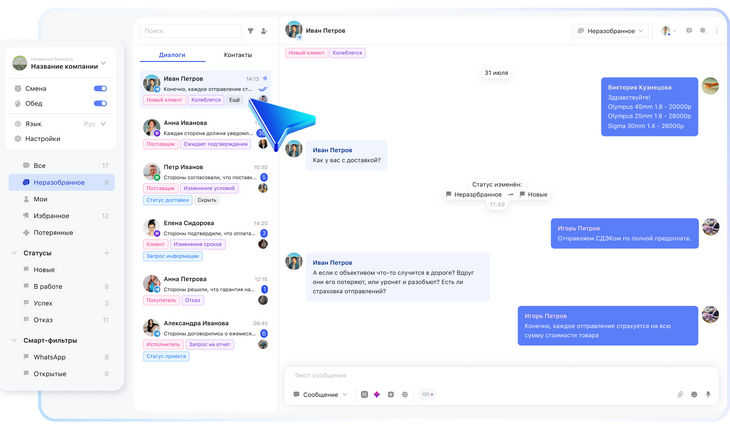Open the Сообщение message type dropdown
730x430 pixels.
tap(320, 395)
